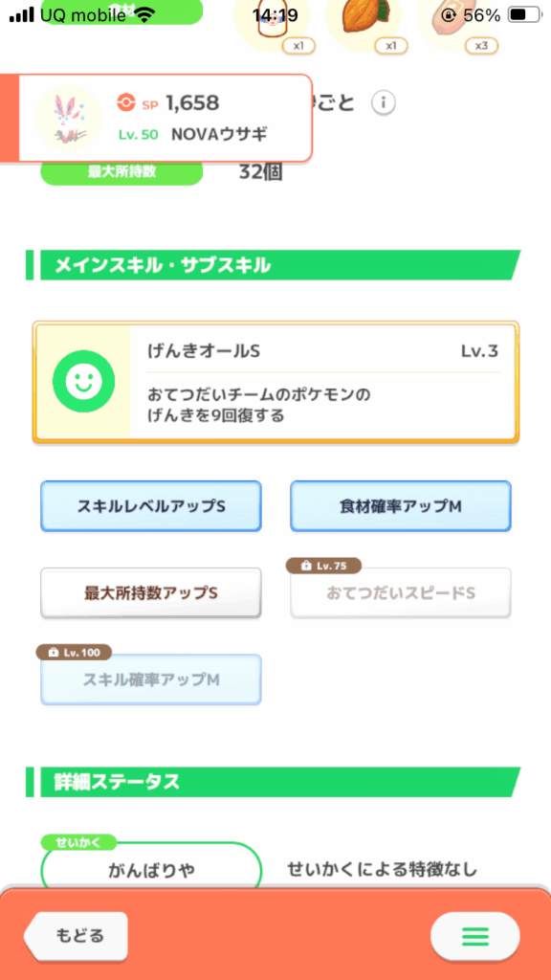Select スキルレベルアップS sub skill
This screenshot has width=551, height=980.
coord(151,506)
